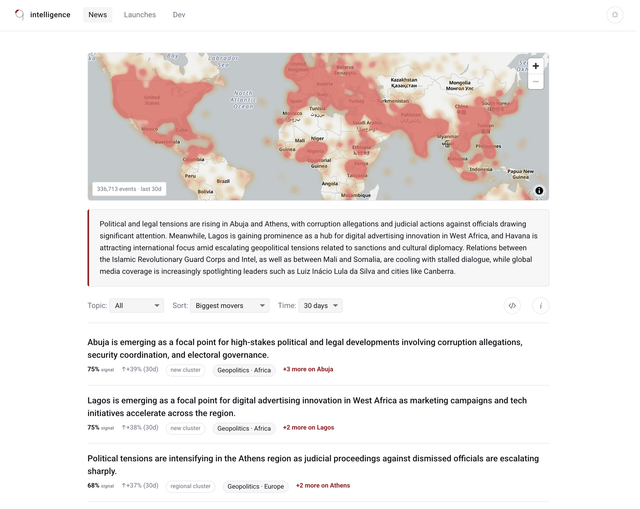This screenshot has width=640, height=509.
Task: Click the intelligence brand name
Action: [50, 15]
